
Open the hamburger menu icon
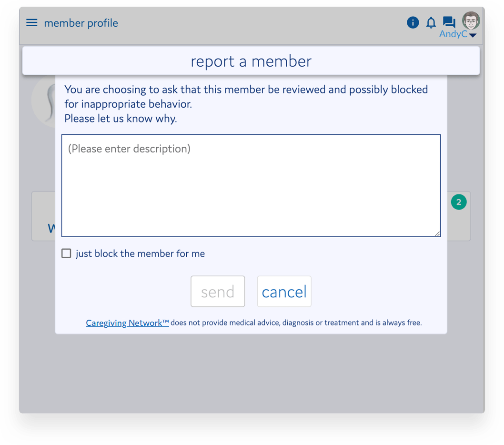[32, 23]
